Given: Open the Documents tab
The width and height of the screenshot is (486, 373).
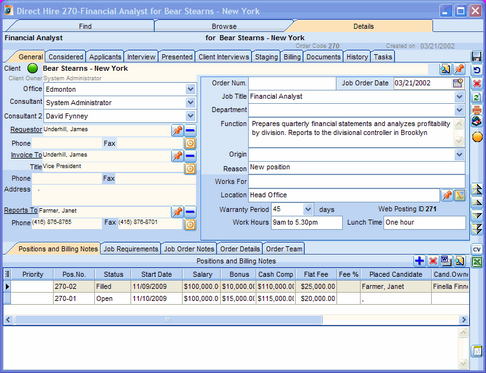Looking at the screenshot, I should click(x=323, y=57).
